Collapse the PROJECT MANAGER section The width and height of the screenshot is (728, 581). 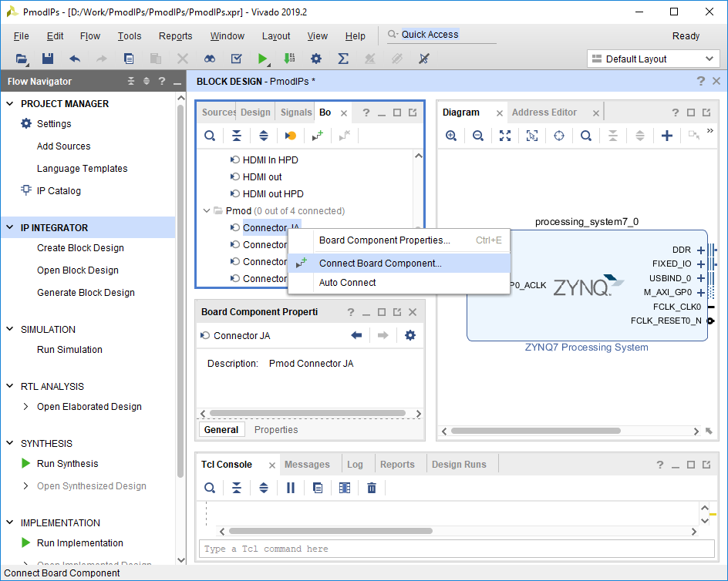(10, 103)
